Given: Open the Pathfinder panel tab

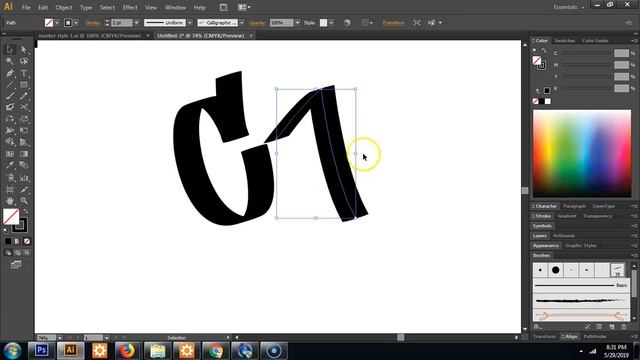Looking at the screenshot, I should pyautogui.click(x=595, y=336).
